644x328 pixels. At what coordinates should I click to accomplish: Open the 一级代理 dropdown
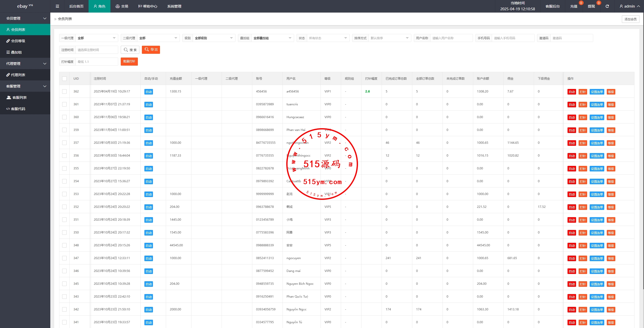click(x=97, y=38)
